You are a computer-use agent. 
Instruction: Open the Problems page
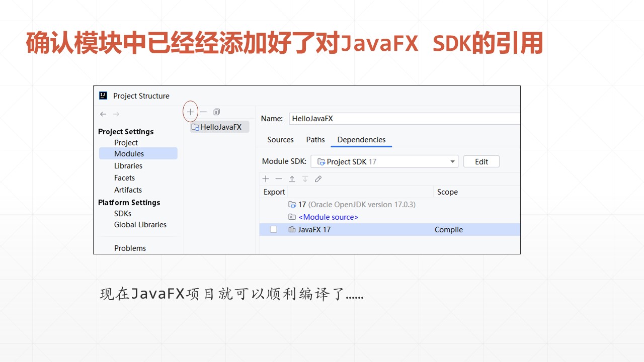(x=130, y=248)
